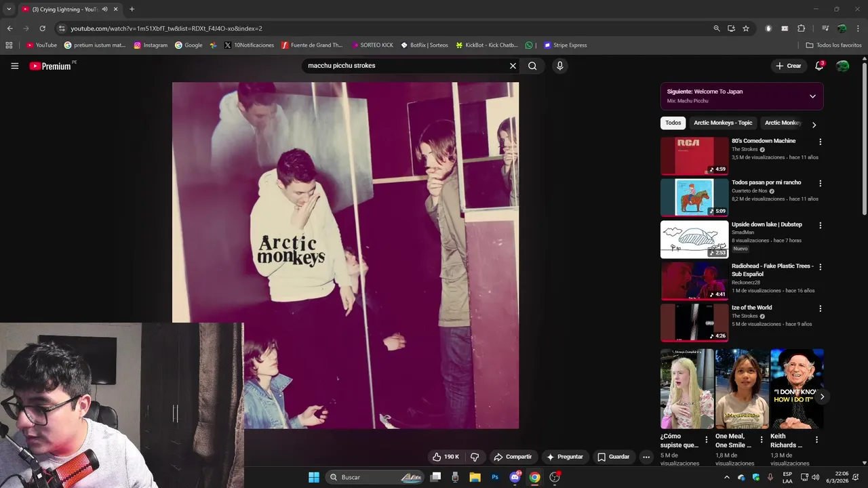Go to YouTube Premium home logo
The image size is (868, 488).
(50, 66)
